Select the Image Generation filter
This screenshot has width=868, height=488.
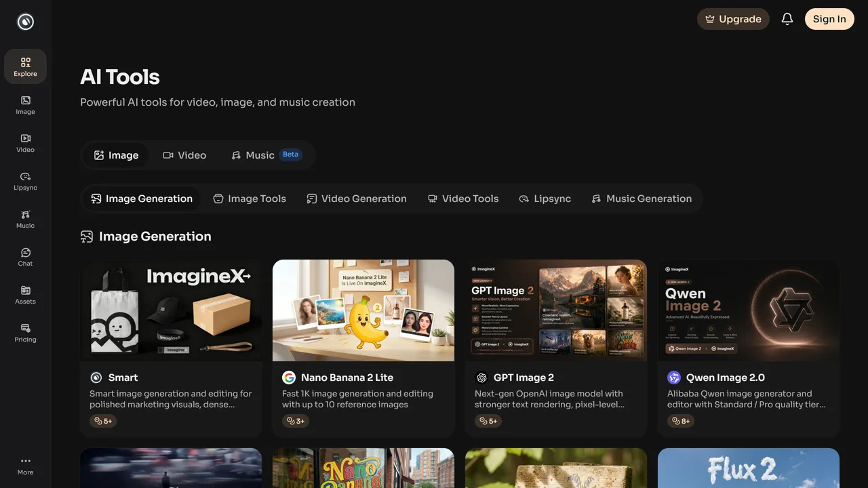(142, 199)
